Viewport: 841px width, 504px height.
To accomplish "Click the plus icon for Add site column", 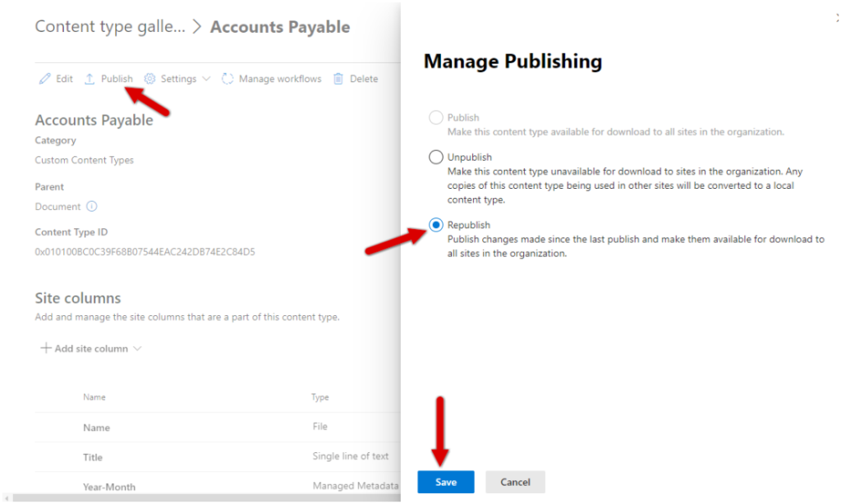I will (x=46, y=348).
